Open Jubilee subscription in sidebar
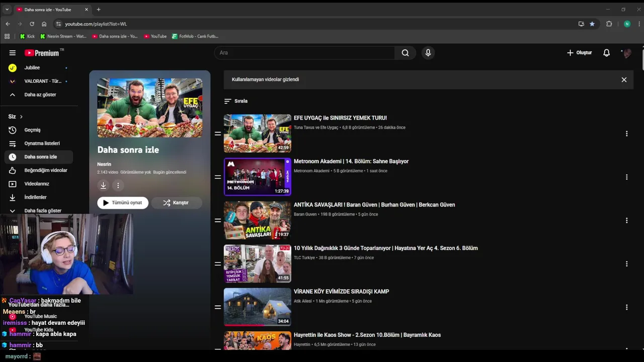Viewport: 644px width, 362px height. 38,68
